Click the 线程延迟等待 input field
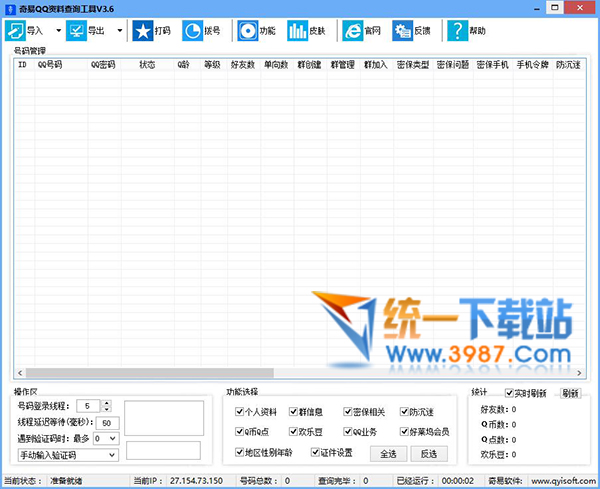The width and height of the screenshot is (600, 489). point(108,423)
